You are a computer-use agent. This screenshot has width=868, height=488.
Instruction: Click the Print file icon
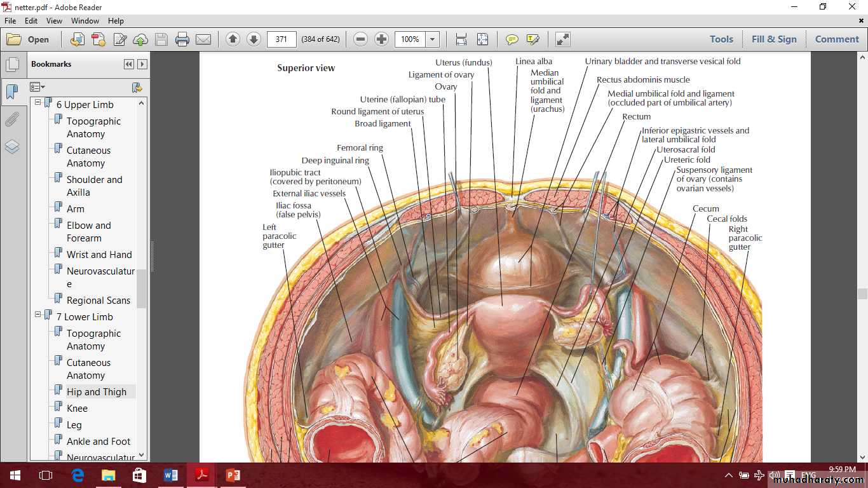[x=182, y=39]
